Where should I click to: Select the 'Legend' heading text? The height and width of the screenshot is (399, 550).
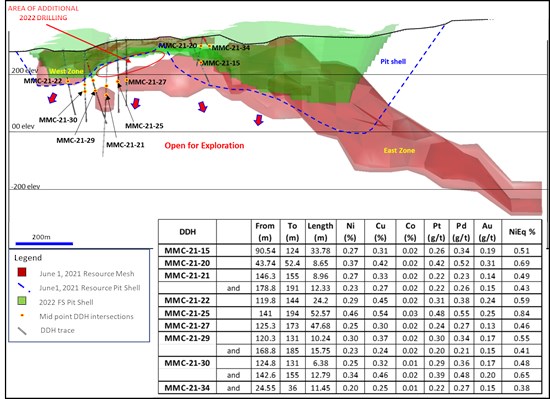tap(28, 258)
